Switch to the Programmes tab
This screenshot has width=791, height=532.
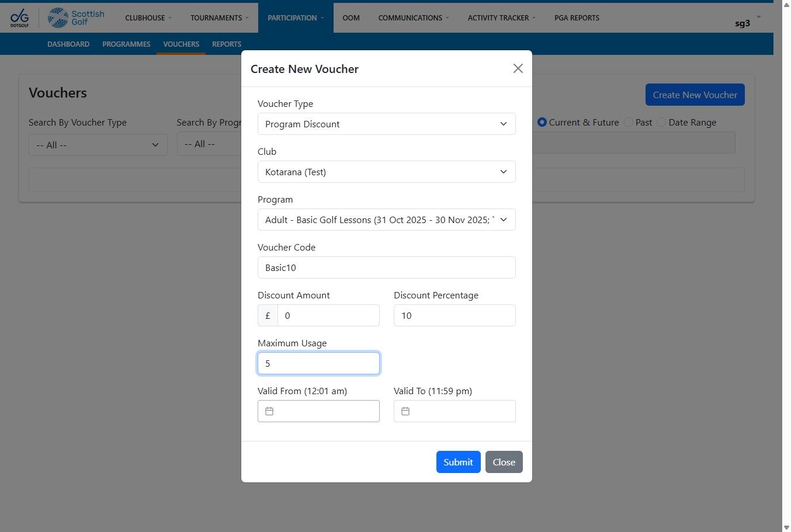click(126, 44)
